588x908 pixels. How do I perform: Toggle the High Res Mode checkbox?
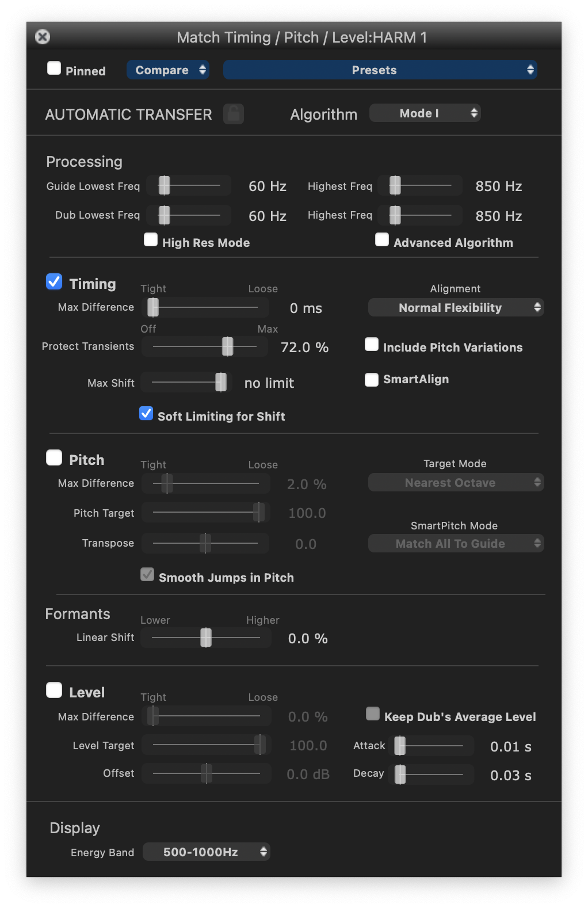point(151,240)
